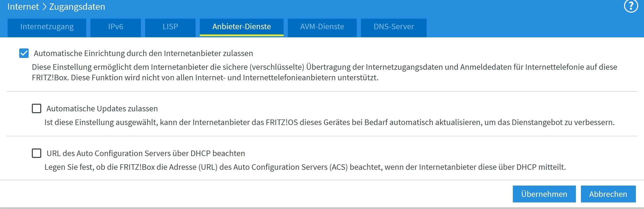Click the 'Automatische Einrichtung durch den Internetanbieter zulassen' label
The image size is (644, 209).
click(143, 53)
